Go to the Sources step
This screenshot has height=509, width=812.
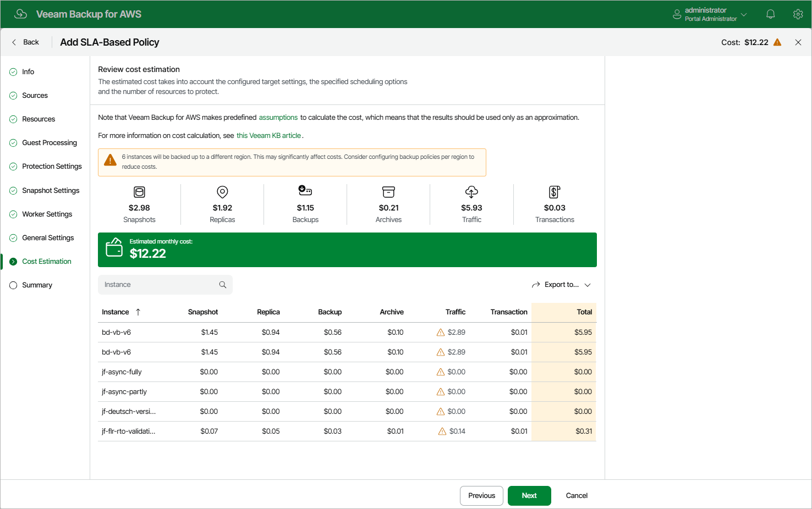35,96
